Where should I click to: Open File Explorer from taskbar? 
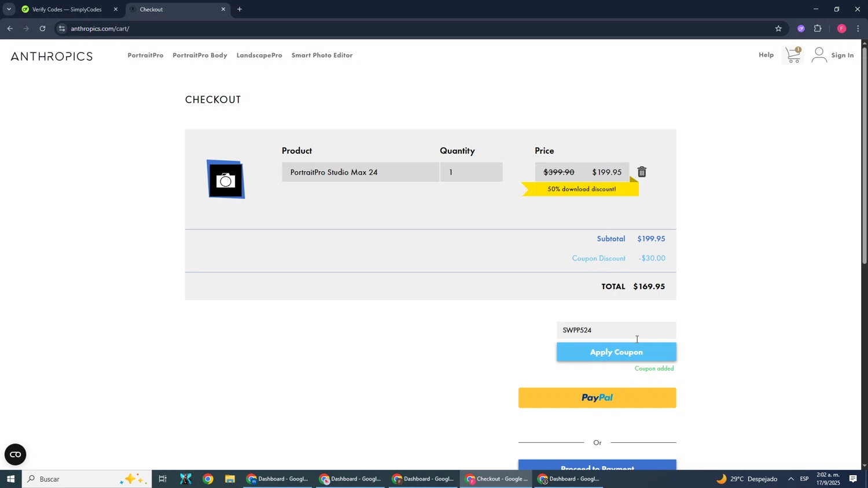(x=230, y=479)
